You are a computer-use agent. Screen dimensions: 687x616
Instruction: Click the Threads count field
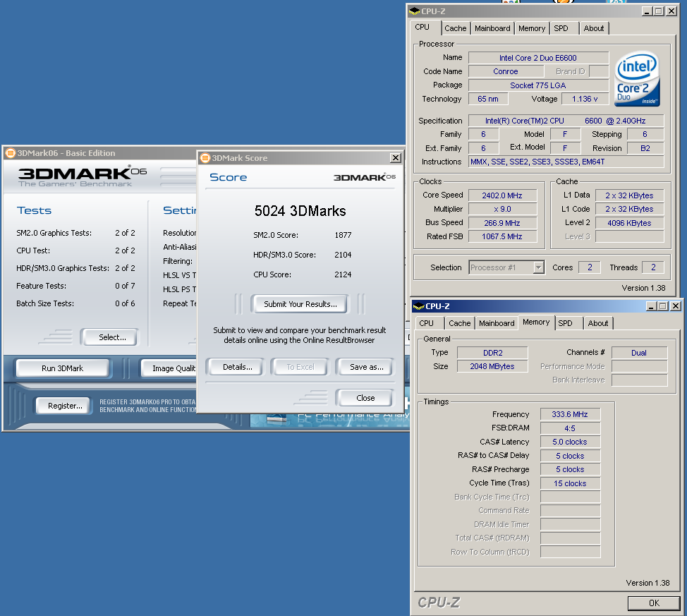[x=653, y=267]
